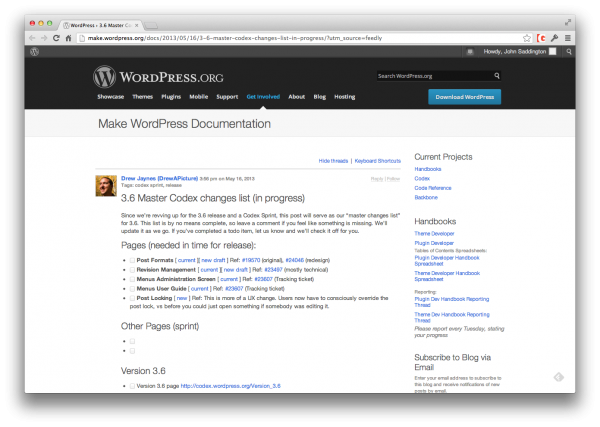The image size is (600, 427).
Task: Click Drew Jaynes avatar thumbnail
Action: pos(106,186)
